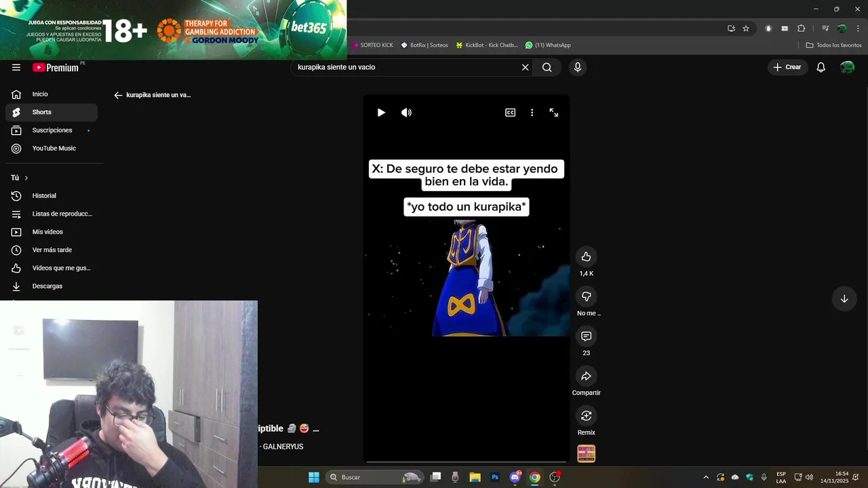This screenshot has height=488, width=868.
Task: Open Mis videos in the sidebar
Action: 52,232
